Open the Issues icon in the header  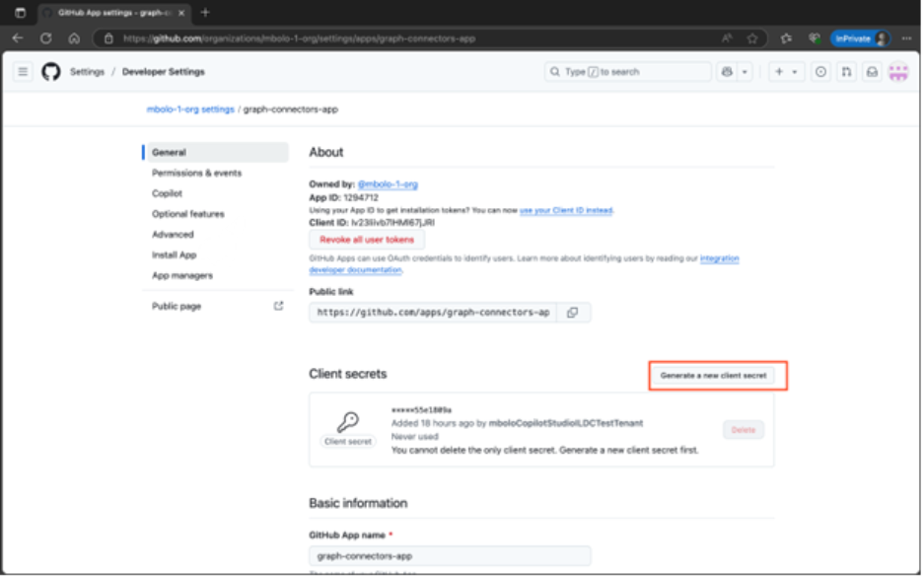(x=822, y=71)
